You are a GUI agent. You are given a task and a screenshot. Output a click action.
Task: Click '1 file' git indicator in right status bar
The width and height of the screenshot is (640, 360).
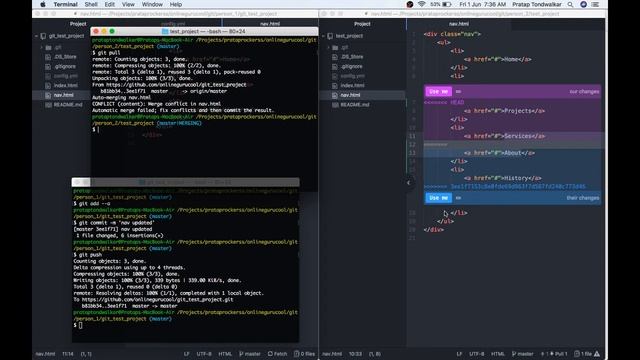click(x=583, y=354)
